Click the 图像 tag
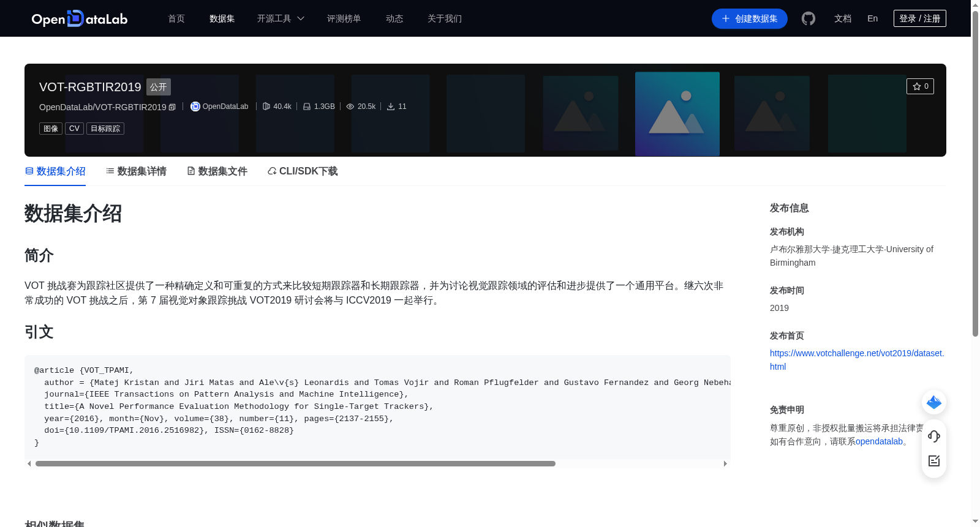Screen dimensions: 980x527 click(51, 129)
